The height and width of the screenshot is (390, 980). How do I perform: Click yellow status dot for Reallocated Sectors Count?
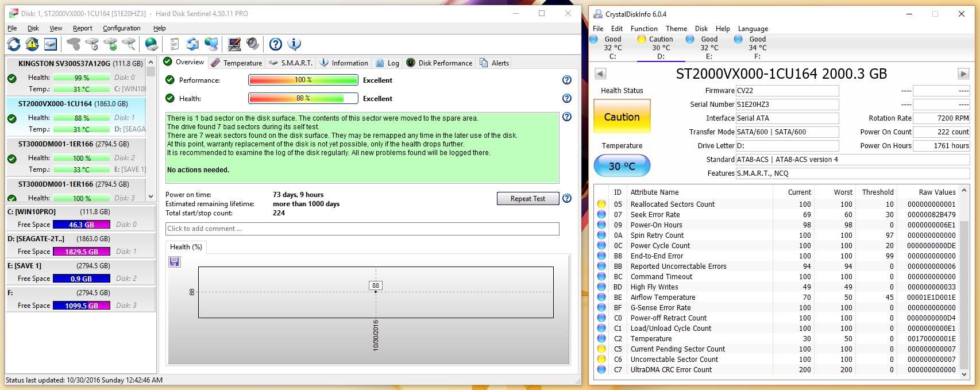tap(601, 204)
